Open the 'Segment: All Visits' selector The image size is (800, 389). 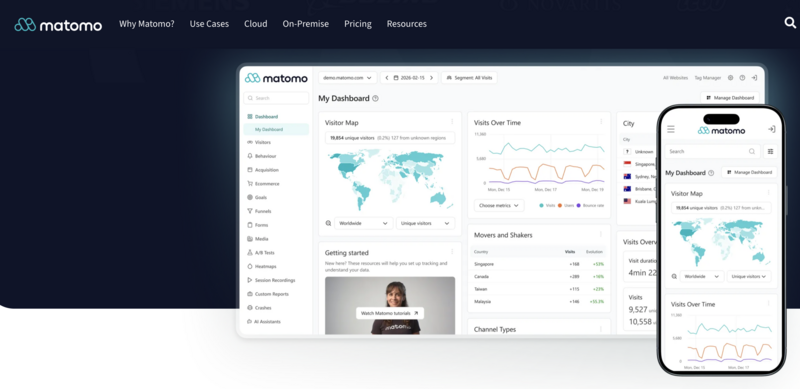point(469,78)
